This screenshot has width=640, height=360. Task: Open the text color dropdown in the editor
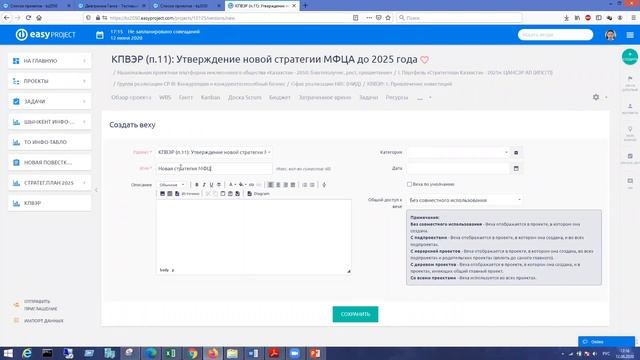231,185
